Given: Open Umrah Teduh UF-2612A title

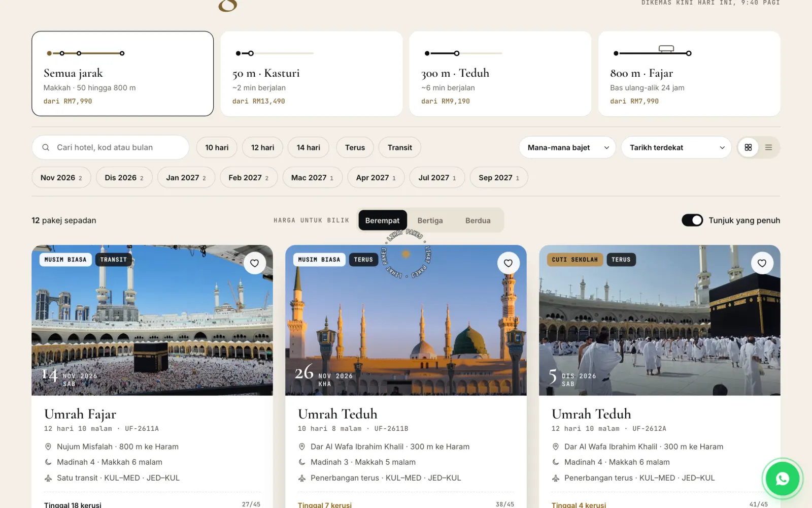Looking at the screenshot, I should [x=591, y=414].
